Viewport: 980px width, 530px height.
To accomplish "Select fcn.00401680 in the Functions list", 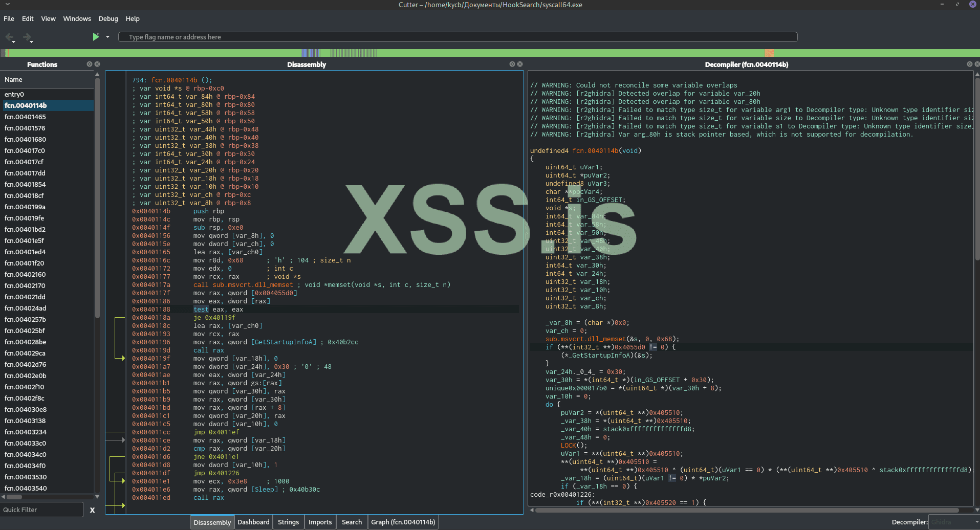I will (x=47, y=139).
